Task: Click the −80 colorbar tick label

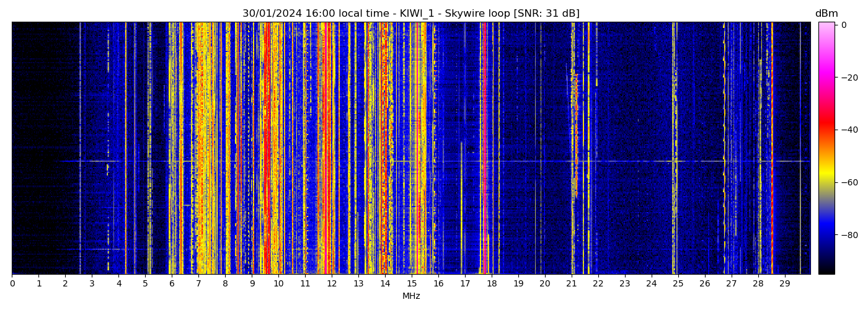Action: click(x=848, y=235)
